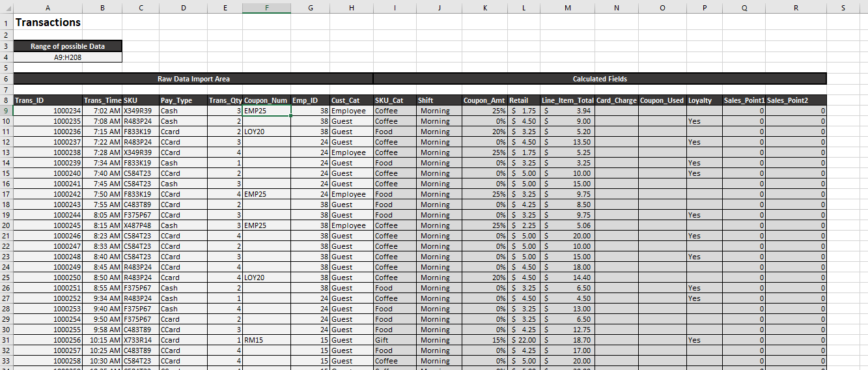Click the Cust_Cat heading cell
This screenshot has height=370, width=868.
[352, 100]
